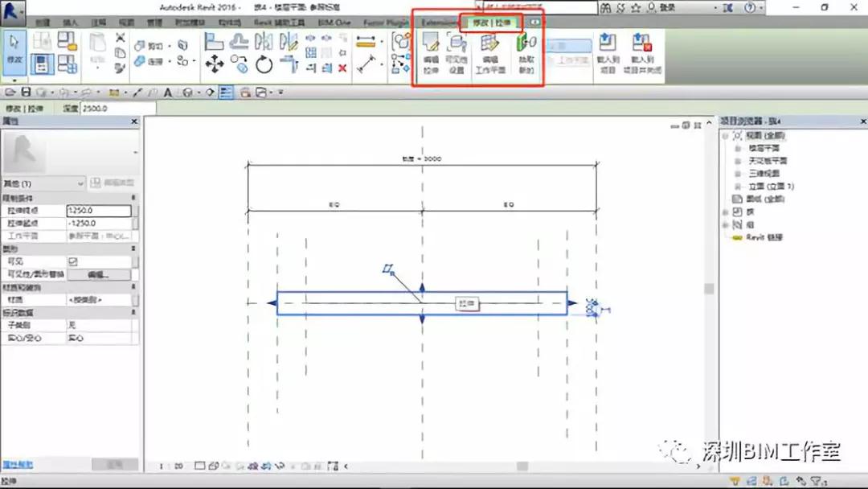Click the Move tool four-arrow icon
The width and height of the screenshot is (868, 489).
(215, 64)
